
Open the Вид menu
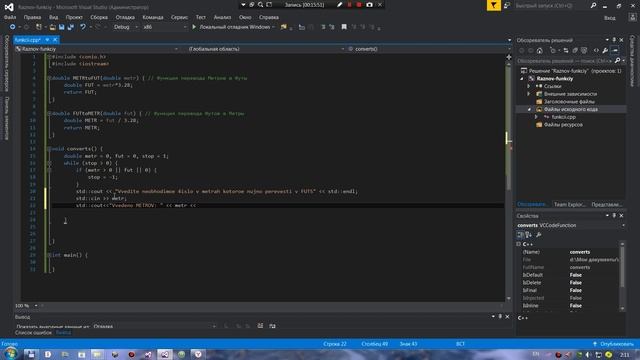tap(53, 17)
